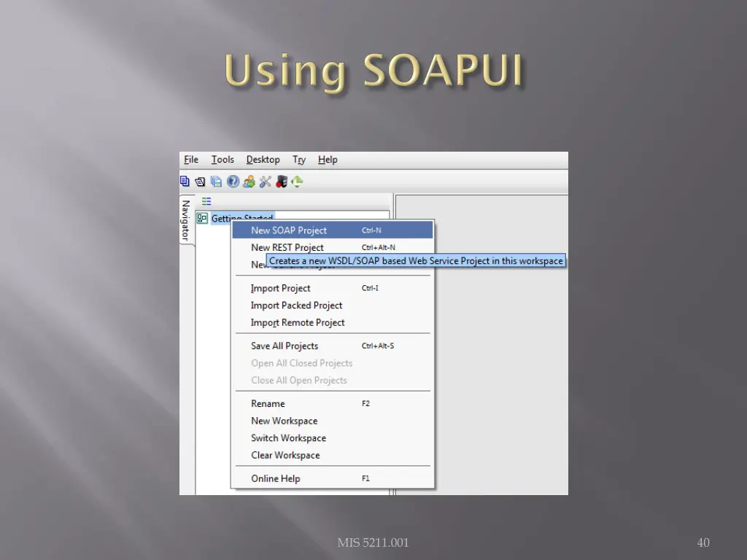Click the black server with red dot icon

tap(282, 182)
